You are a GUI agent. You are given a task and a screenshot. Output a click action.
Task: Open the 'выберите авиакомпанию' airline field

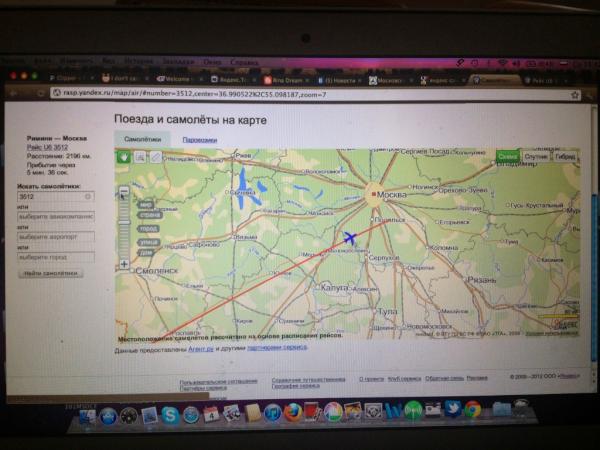(x=56, y=217)
